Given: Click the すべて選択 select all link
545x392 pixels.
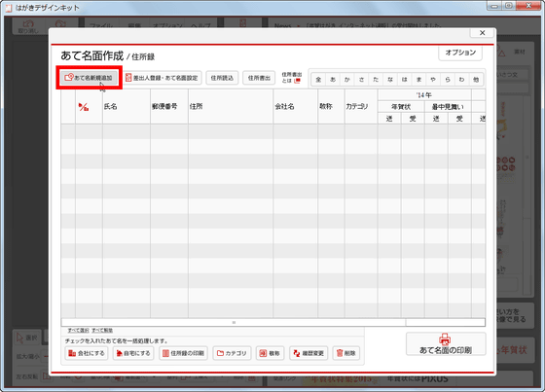Looking at the screenshot, I should pos(78,330).
